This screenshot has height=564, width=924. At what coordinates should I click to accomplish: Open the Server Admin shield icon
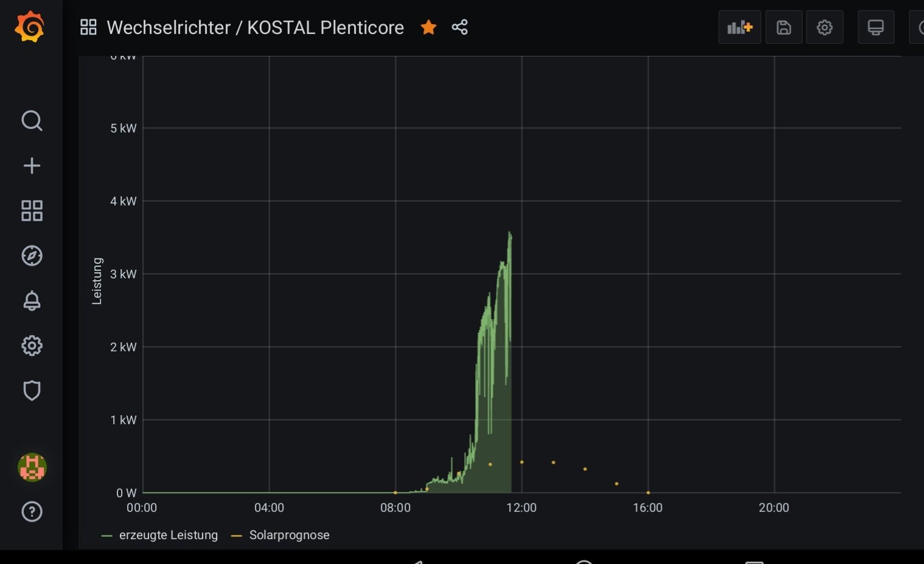coord(32,391)
